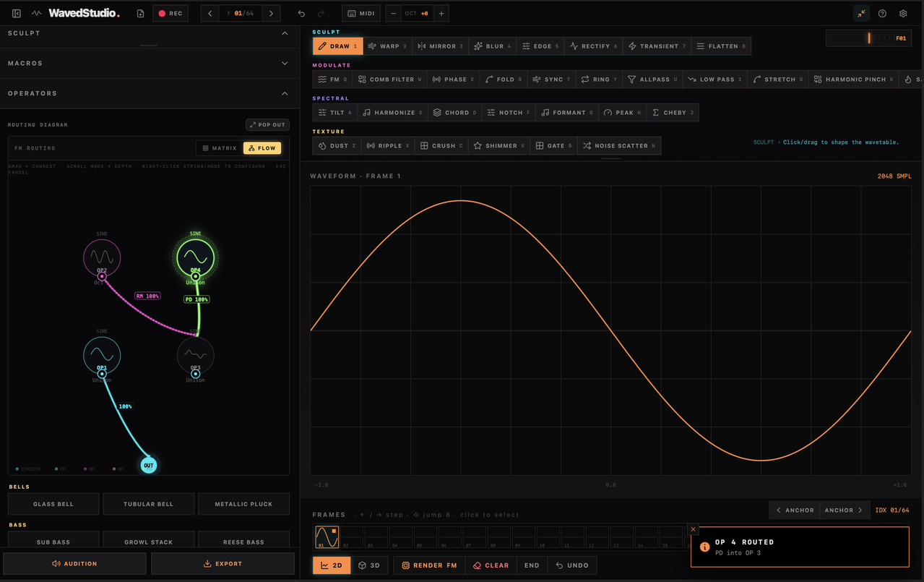Select the Transient tool
This screenshot has width=924, height=582.
[x=657, y=46]
